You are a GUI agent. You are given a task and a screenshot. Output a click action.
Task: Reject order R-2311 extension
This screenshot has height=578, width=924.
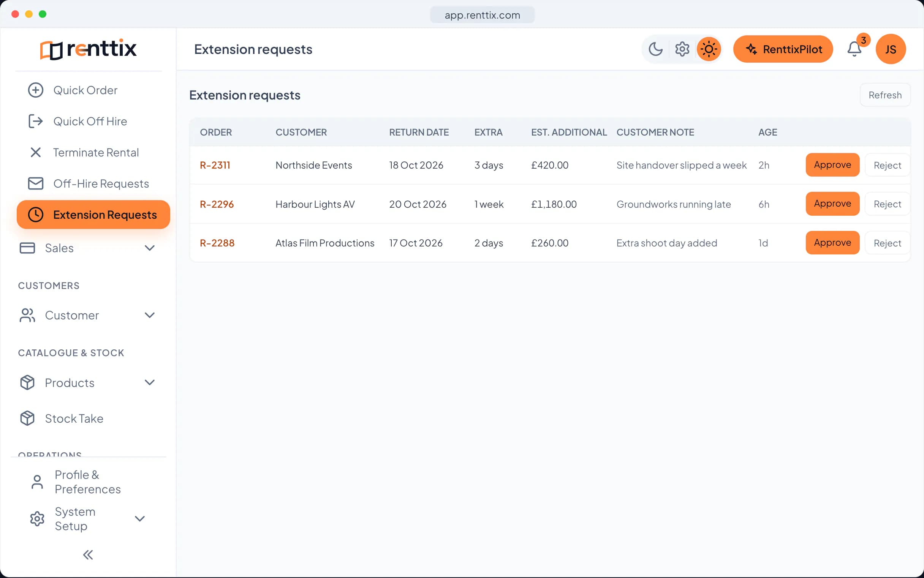pyautogui.click(x=887, y=165)
